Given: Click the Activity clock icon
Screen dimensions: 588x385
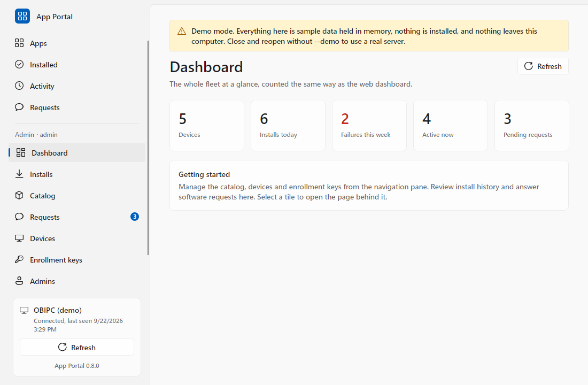Looking at the screenshot, I should click(x=19, y=86).
